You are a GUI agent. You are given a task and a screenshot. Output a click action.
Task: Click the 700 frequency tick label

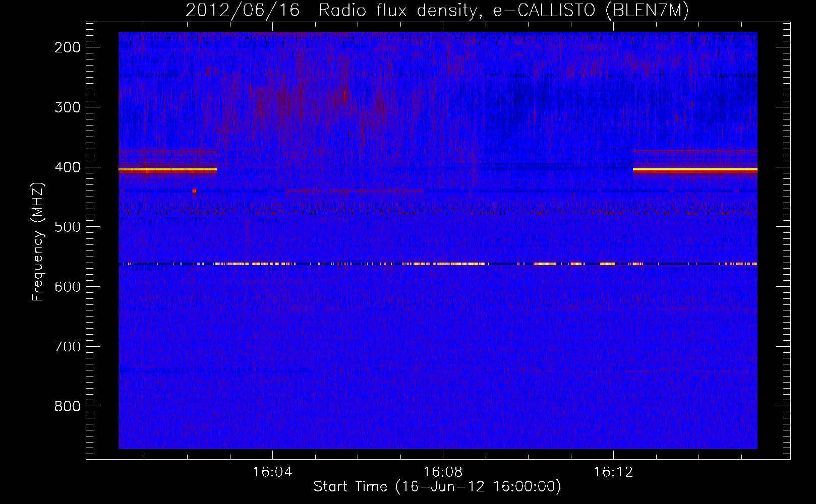coord(68,347)
